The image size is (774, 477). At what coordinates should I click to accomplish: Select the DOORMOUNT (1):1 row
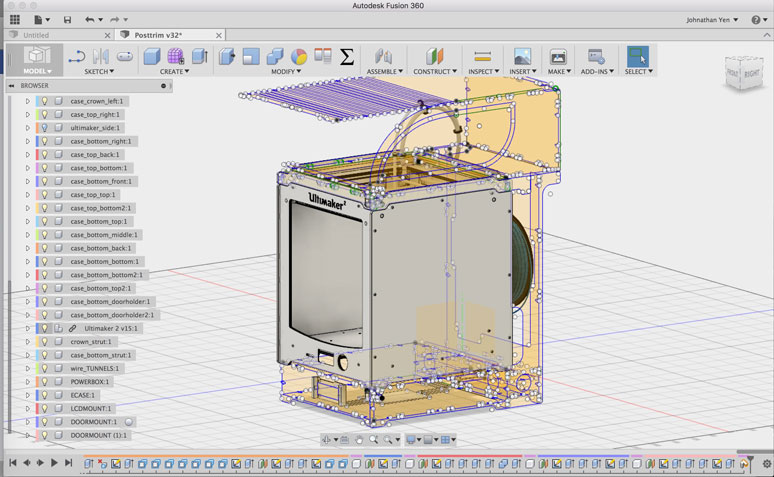pyautogui.click(x=99, y=435)
